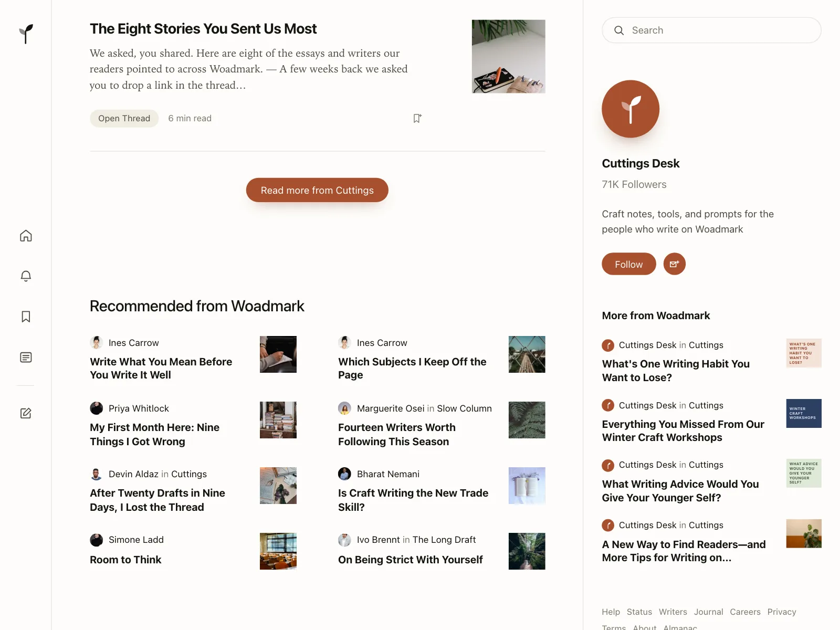Image resolution: width=840 pixels, height=630 pixels.
Task: Open the Home icon in sidebar
Action: [26, 236]
